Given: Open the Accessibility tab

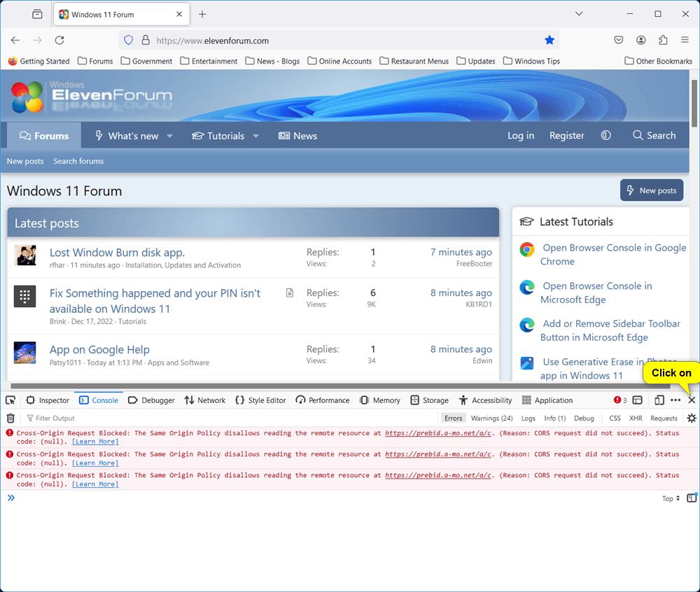Looking at the screenshot, I should click(485, 400).
